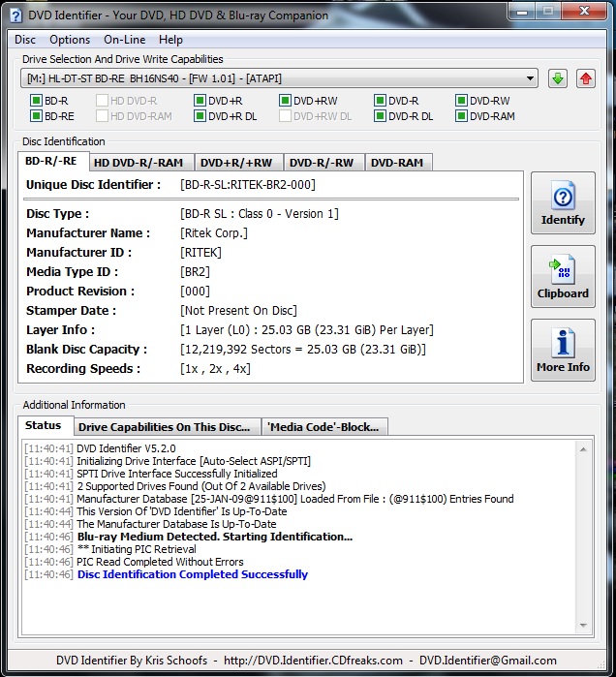
Task: Click the 'Manufacturer Database Is Up-To-Date' line
Action: pyautogui.click(x=176, y=524)
